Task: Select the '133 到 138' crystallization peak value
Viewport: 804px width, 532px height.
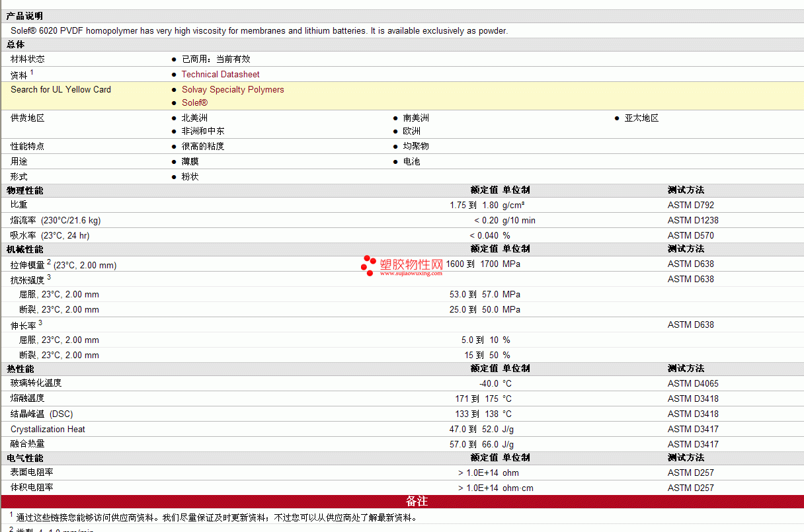Action: point(477,414)
